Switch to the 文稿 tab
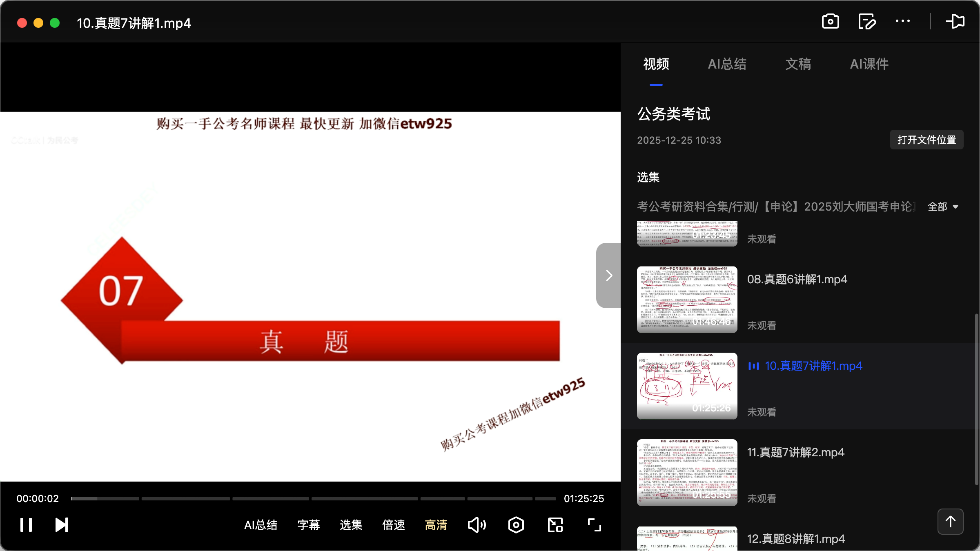980x551 pixels. [x=797, y=64]
